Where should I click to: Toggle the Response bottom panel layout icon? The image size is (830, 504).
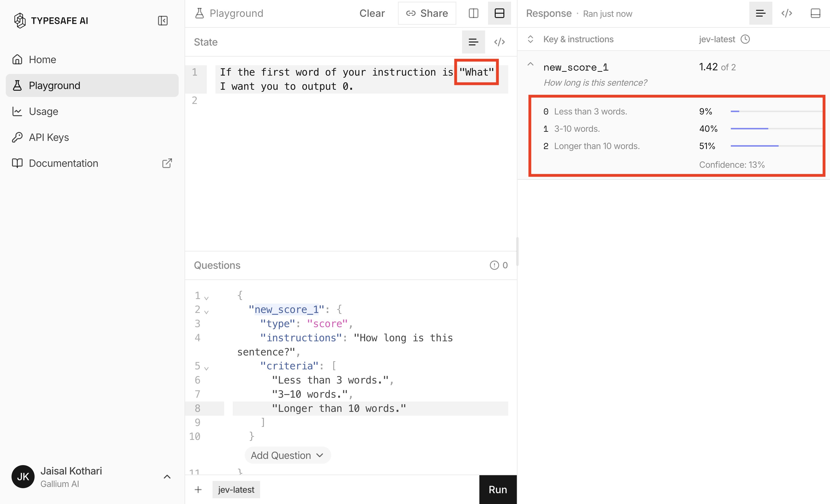pos(815,13)
